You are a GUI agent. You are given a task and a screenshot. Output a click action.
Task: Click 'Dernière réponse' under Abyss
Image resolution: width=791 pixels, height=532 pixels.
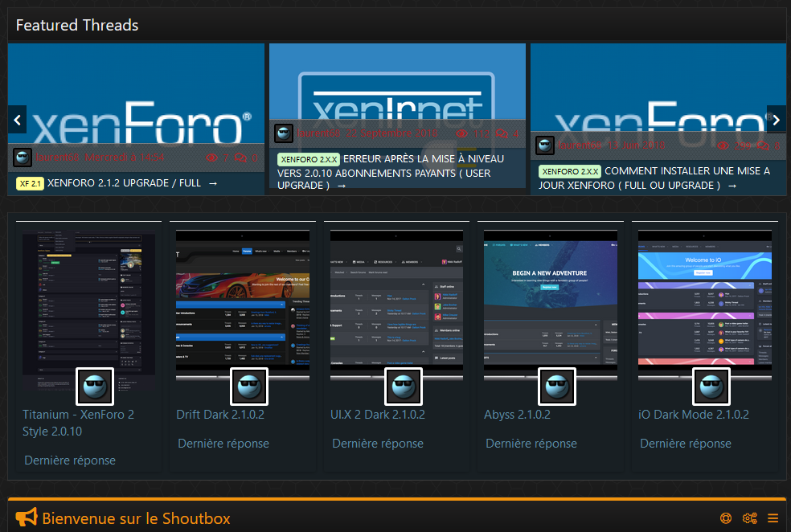coord(531,444)
